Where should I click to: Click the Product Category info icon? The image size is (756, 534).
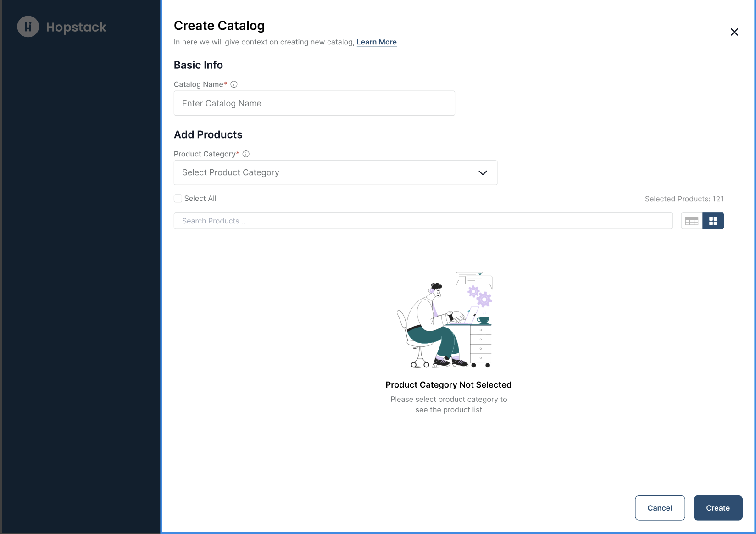coord(246,154)
